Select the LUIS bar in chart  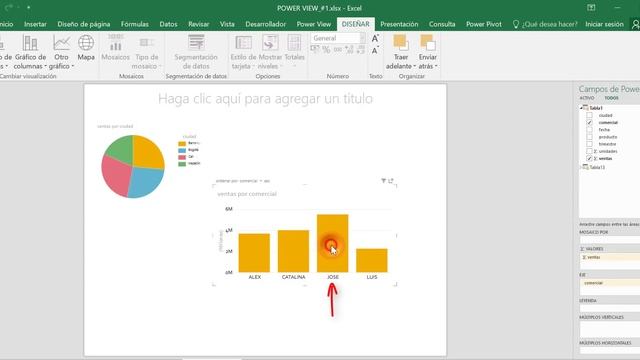click(372, 260)
